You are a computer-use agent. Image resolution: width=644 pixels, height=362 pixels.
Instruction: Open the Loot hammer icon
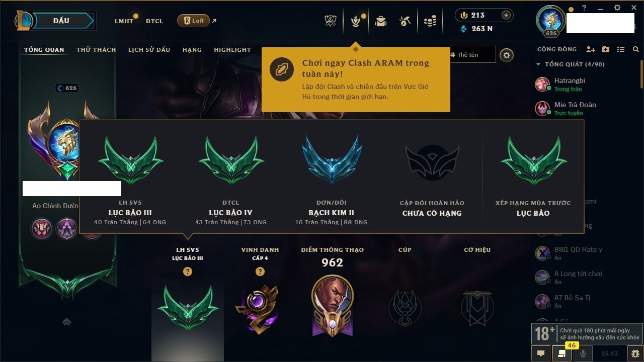pyautogui.click(x=405, y=21)
